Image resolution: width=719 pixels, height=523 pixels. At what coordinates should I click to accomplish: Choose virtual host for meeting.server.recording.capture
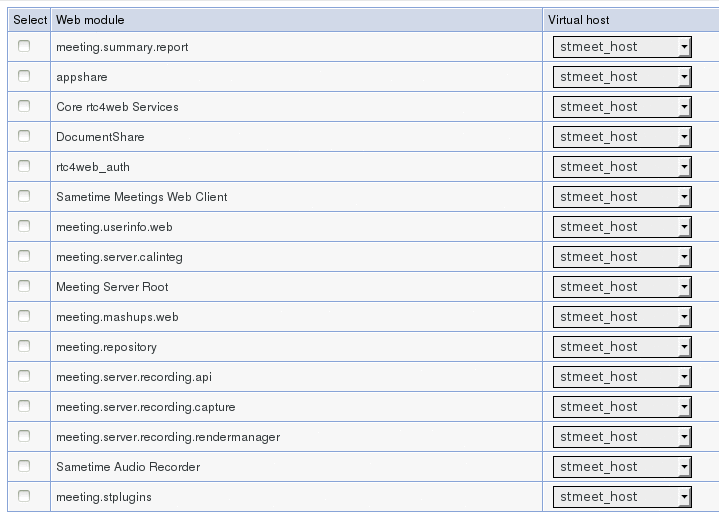622,407
